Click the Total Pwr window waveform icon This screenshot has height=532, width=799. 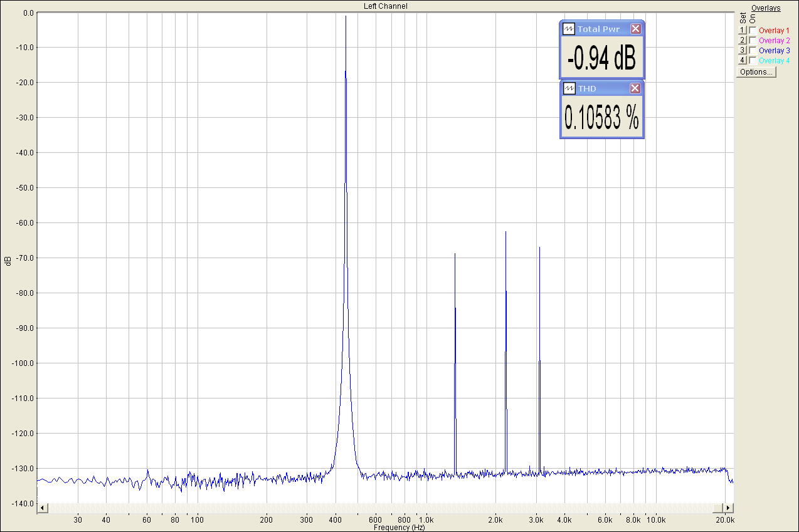tap(569, 29)
